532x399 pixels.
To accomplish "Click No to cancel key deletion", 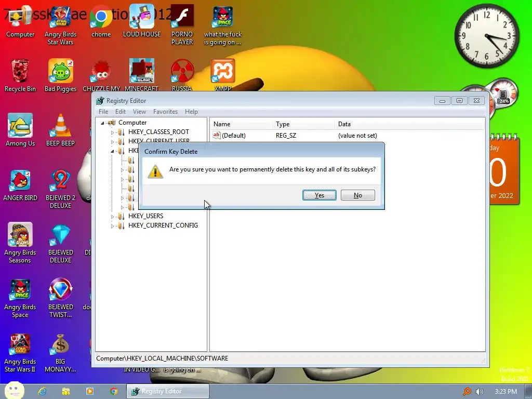I will pos(357,195).
